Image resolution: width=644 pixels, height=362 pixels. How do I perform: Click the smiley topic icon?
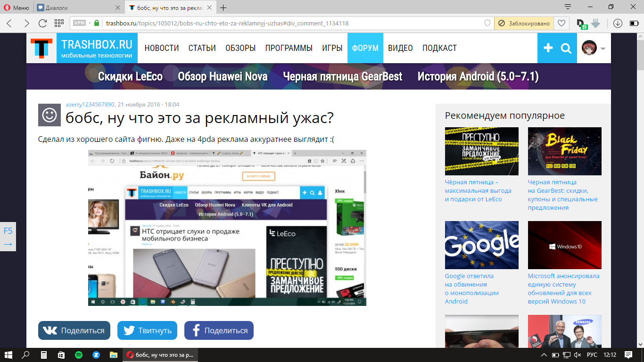50,115
